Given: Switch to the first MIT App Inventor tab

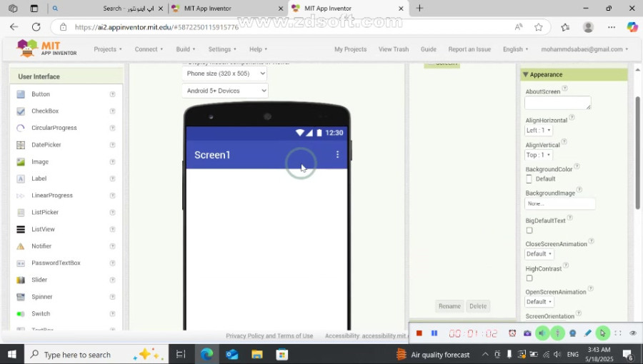Looking at the screenshot, I should [227, 8].
